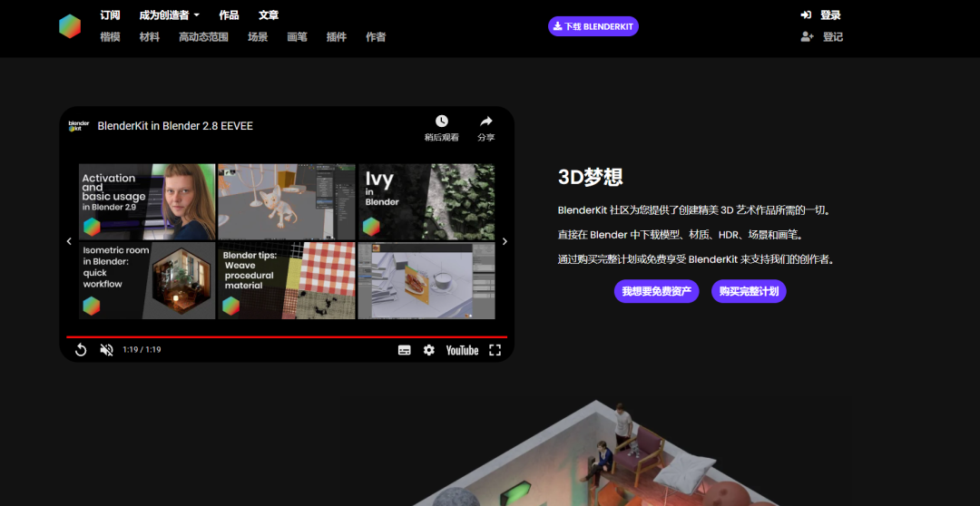Screen dimensions: 980x506
Task: Click the 我想要免费资产 button
Action: [656, 291]
